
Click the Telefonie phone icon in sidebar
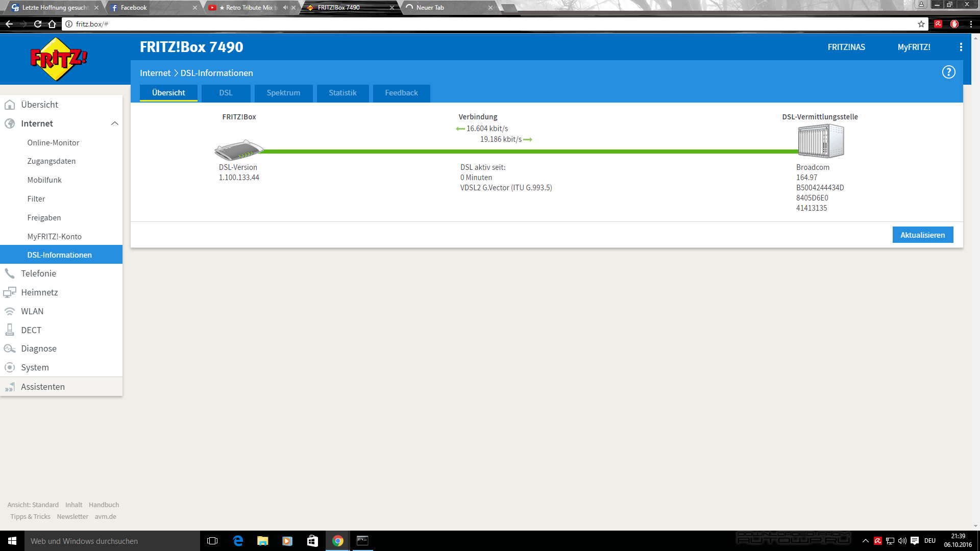(x=10, y=273)
